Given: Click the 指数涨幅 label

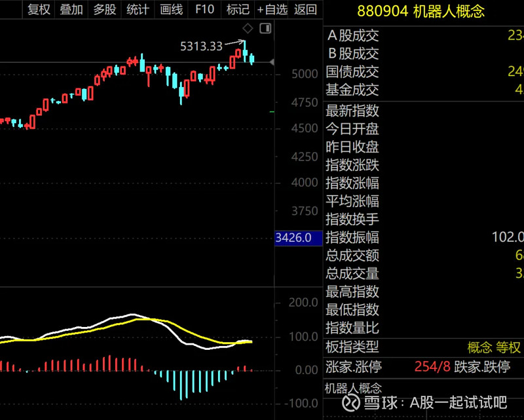Looking at the screenshot, I should coord(352,183).
